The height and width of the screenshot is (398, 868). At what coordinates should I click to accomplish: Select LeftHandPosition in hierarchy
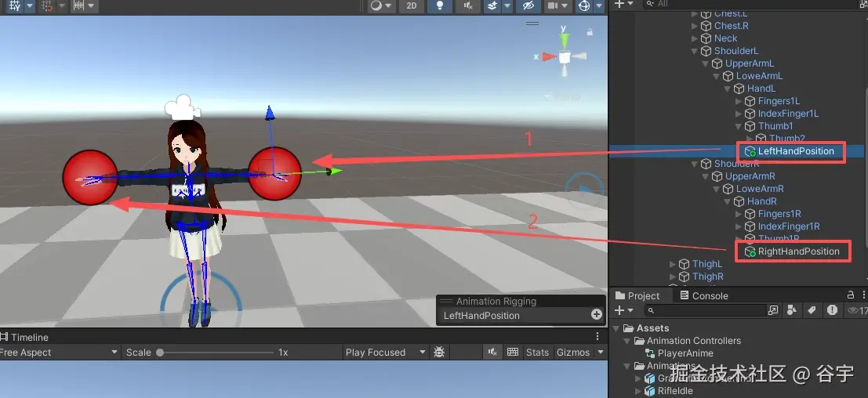coord(796,151)
